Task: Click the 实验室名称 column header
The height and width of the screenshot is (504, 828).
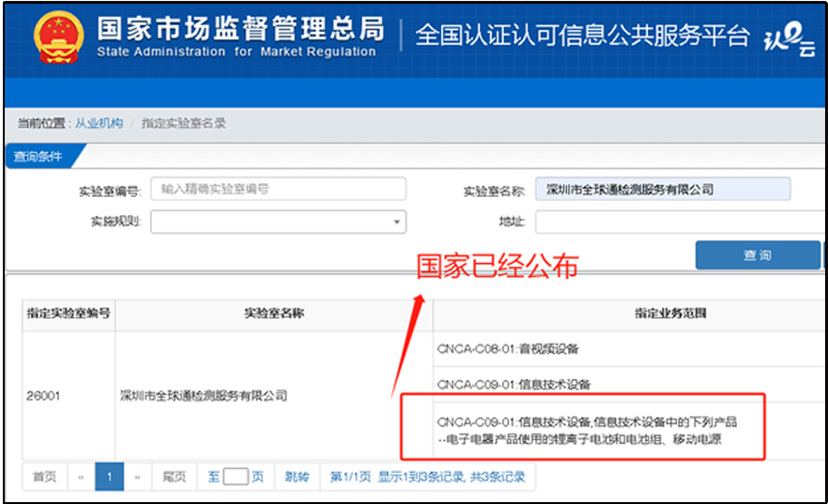Action: point(273,313)
